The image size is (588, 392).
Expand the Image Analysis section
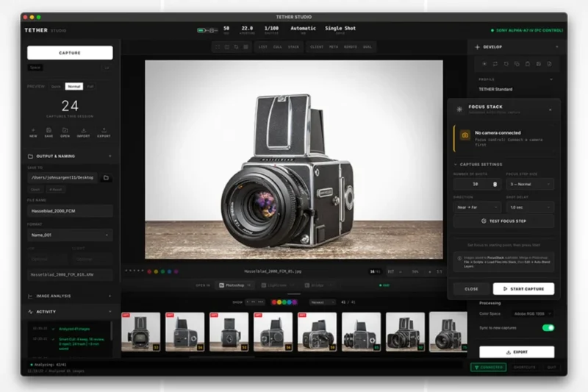click(110, 296)
